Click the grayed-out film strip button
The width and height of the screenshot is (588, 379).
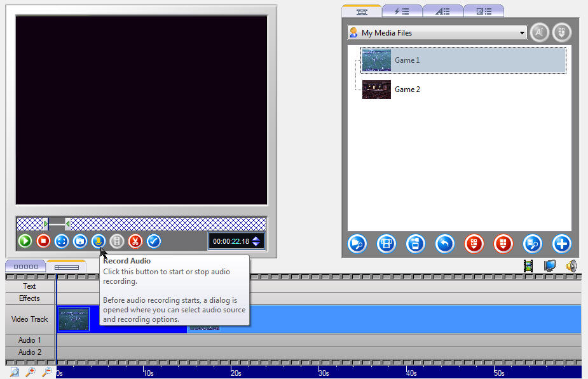click(117, 241)
